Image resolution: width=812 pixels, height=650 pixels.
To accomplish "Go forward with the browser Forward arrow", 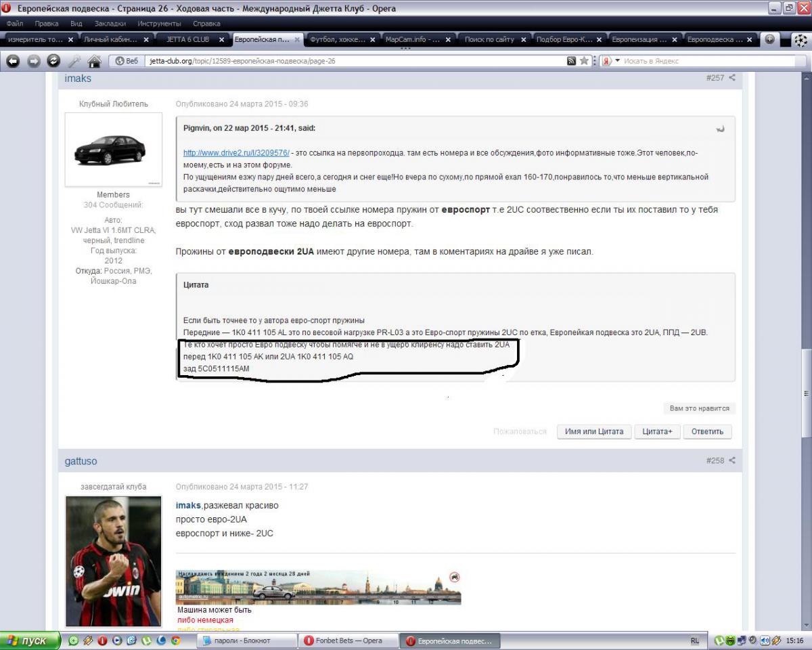I will tap(33, 61).
